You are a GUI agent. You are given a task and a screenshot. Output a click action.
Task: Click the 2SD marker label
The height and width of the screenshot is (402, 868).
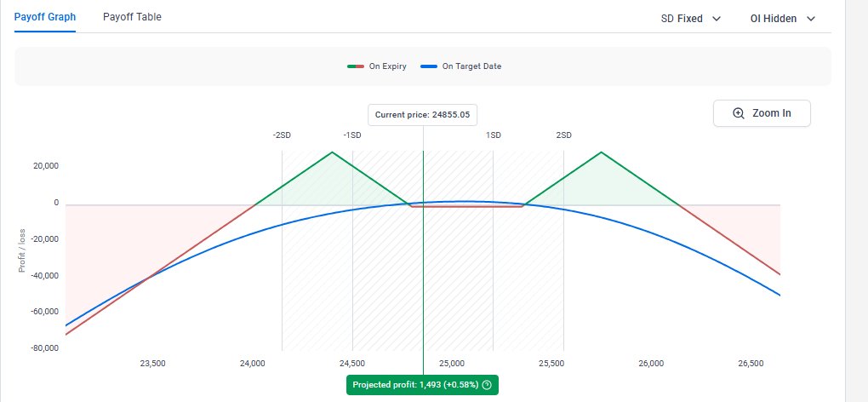point(563,135)
